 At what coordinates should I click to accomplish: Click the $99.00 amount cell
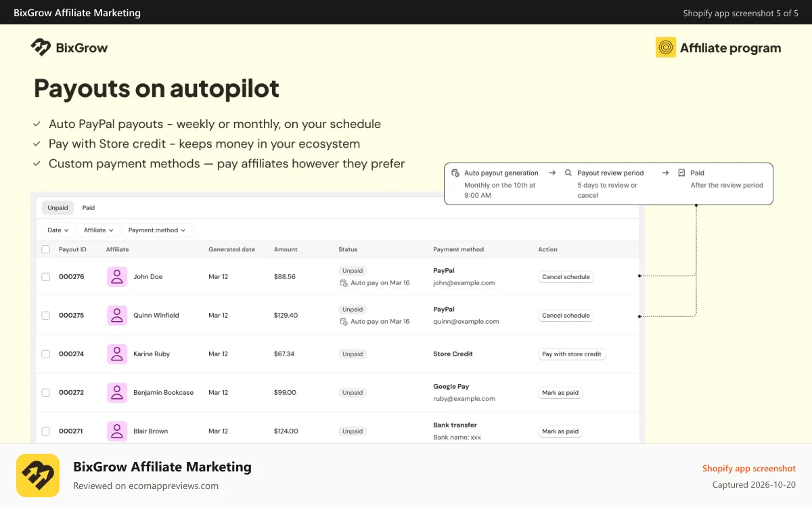[x=285, y=392]
